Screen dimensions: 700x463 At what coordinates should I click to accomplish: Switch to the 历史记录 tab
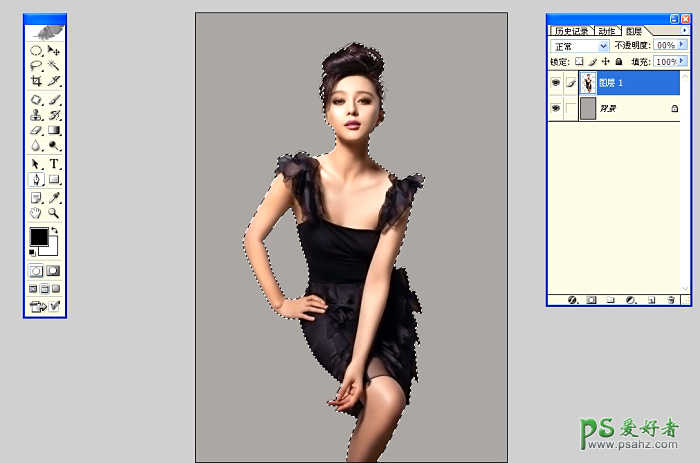[x=572, y=31]
